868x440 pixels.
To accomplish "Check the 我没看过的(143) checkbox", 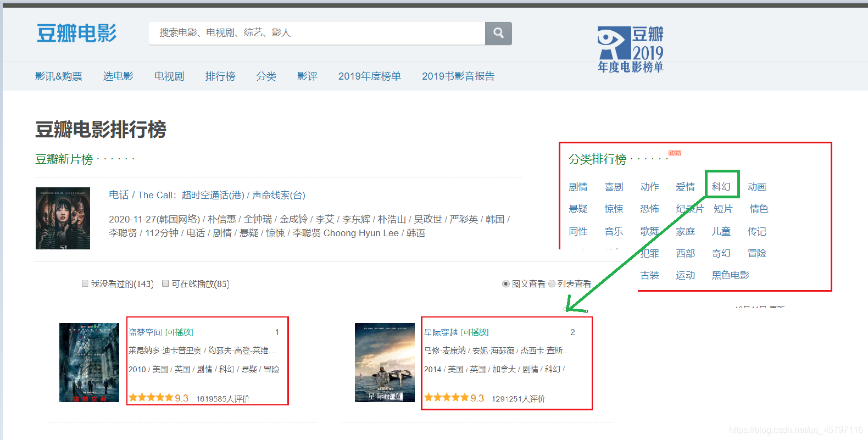I will [x=85, y=283].
